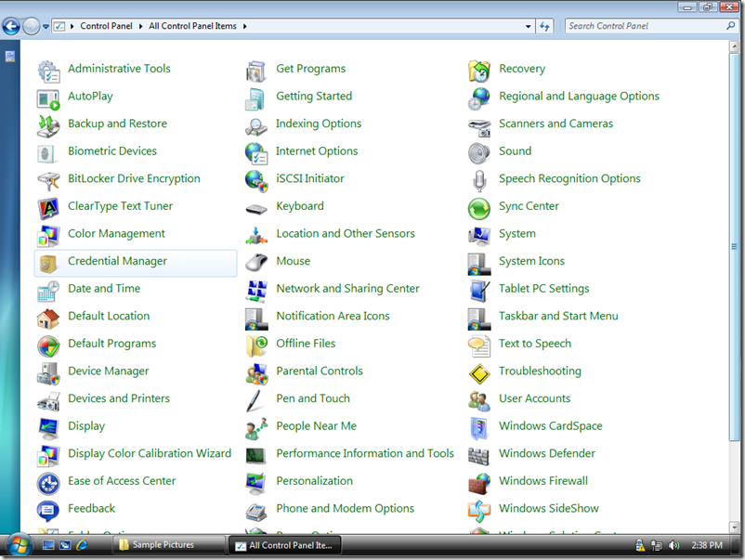Click the vertical scrollbar down arrow
Screen dimensions: 745x560
click(x=734, y=527)
